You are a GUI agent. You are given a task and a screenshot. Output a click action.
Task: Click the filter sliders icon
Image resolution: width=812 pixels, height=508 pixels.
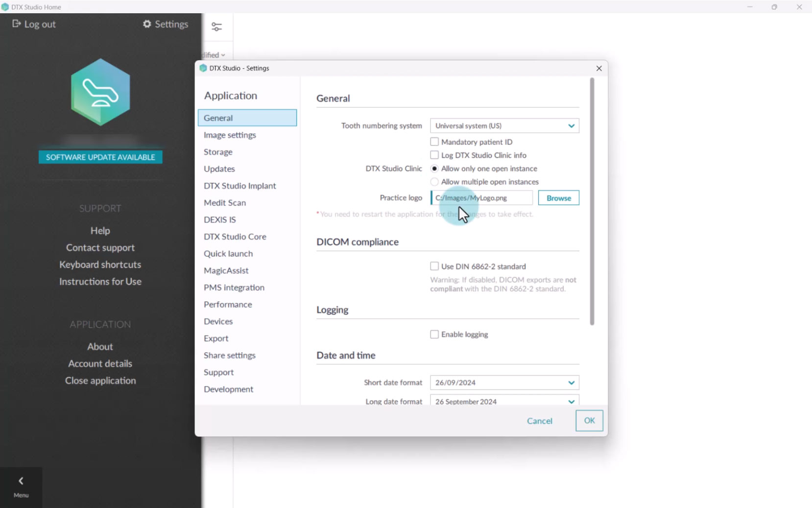tap(216, 27)
